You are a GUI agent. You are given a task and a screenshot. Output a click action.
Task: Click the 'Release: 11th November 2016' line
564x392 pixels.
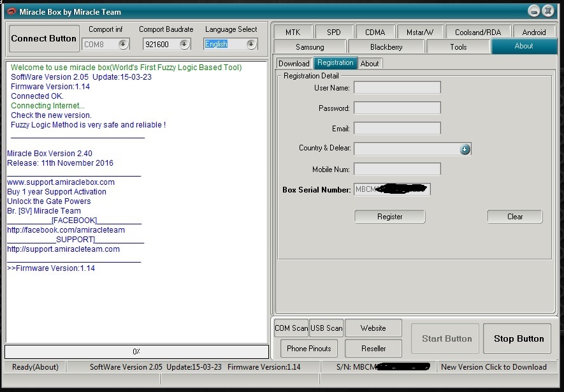[x=60, y=163]
